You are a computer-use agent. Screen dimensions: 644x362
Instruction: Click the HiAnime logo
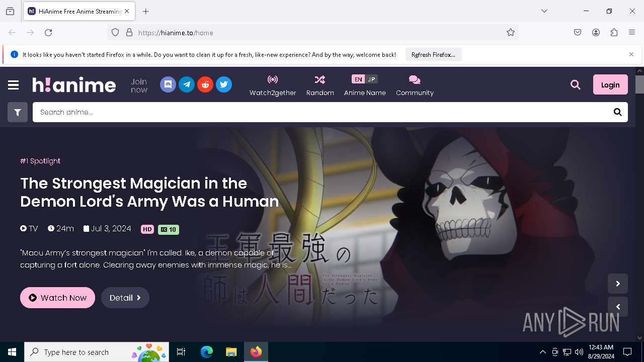click(74, 85)
